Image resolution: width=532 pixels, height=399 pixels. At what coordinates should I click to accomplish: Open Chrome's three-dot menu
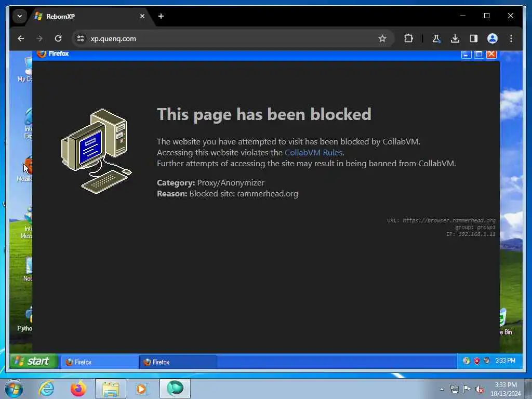click(511, 38)
